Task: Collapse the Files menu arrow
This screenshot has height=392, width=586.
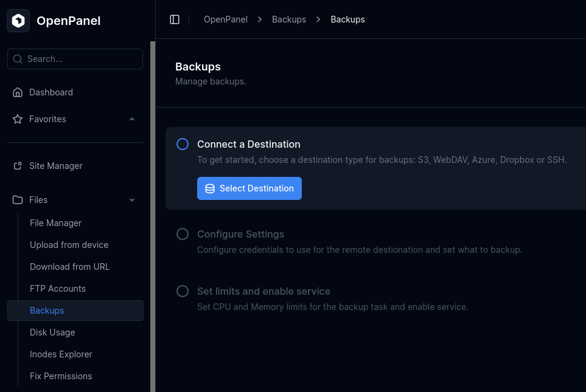Action: point(132,200)
